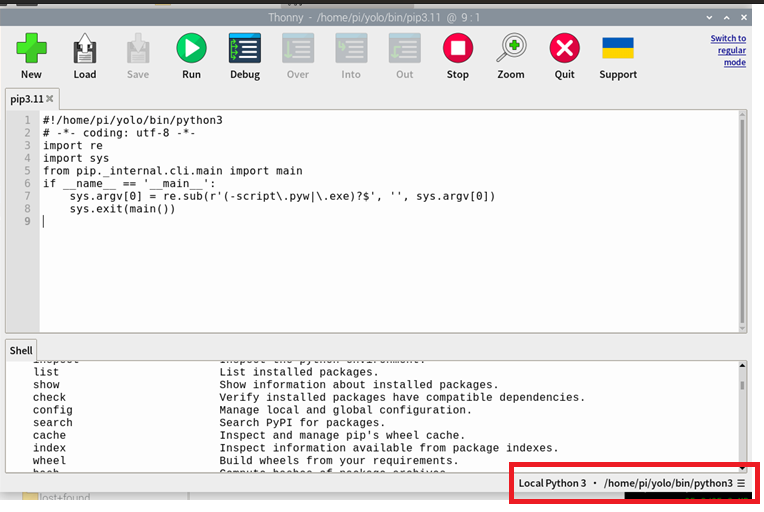Click line number 7 in the gutter

tap(27, 196)
